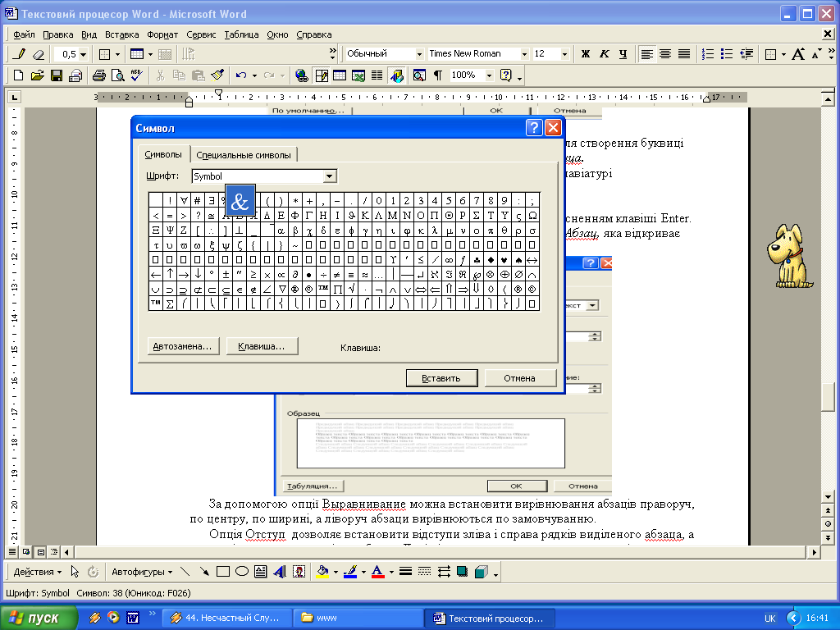
Task: Pick the Line Color brush
Action: coord(350,572)
